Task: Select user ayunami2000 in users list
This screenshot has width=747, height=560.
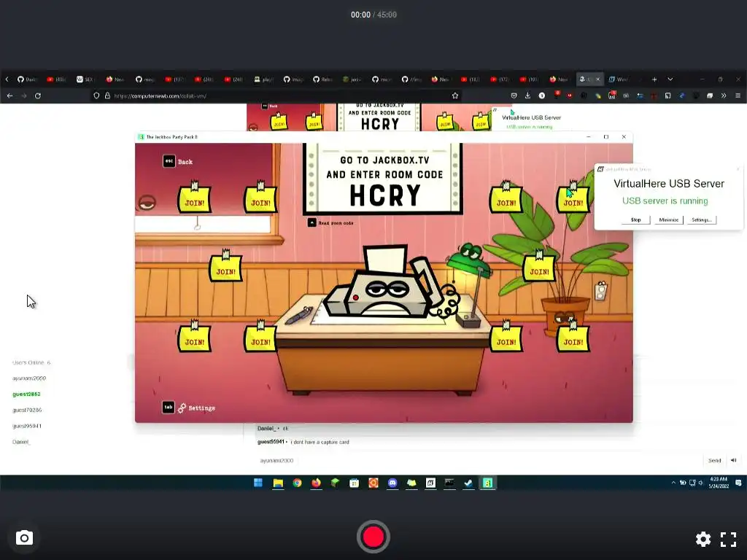Action: (29, 378)
